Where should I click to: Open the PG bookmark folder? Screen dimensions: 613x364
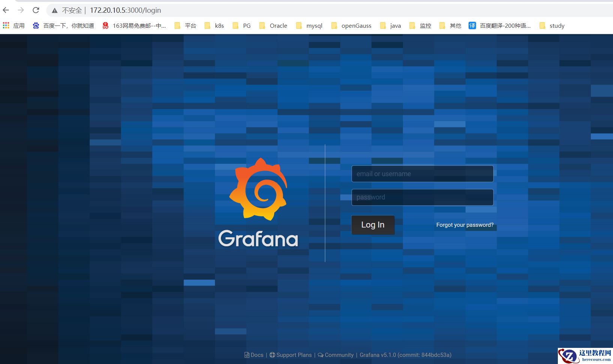click(242, 25)
